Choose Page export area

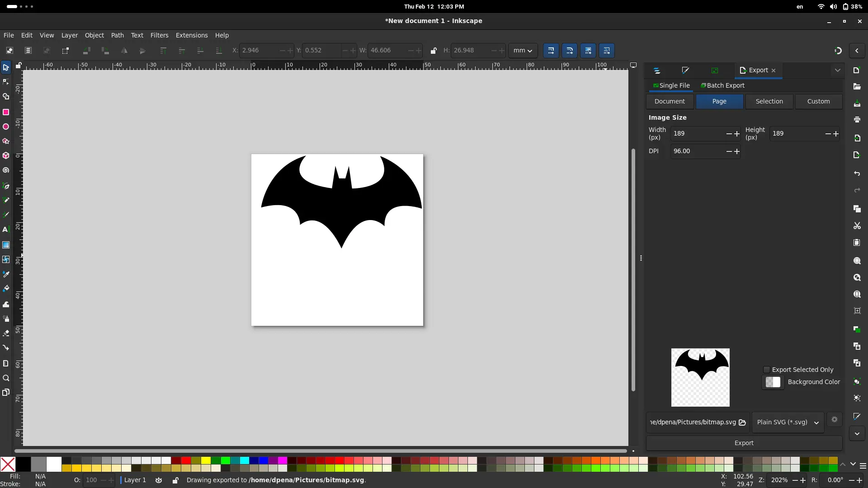click(x=719, y=102)
